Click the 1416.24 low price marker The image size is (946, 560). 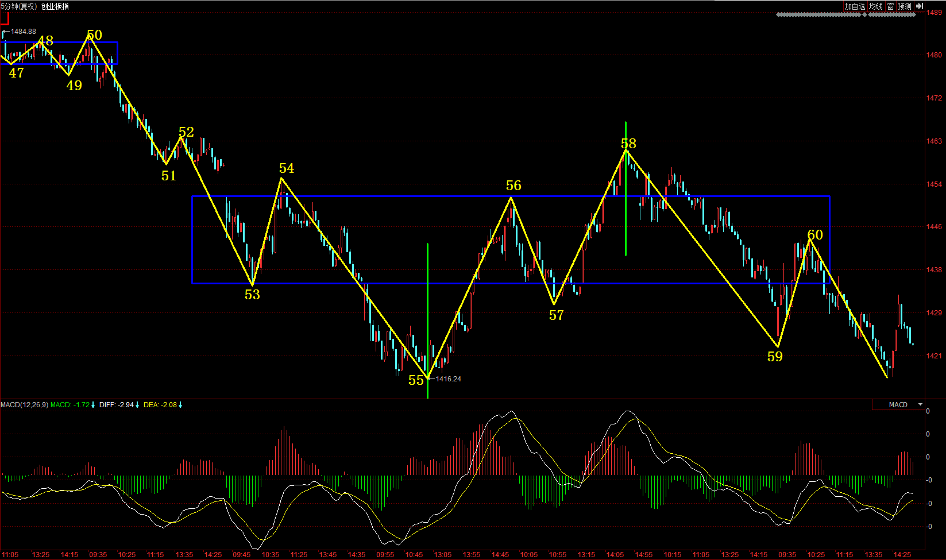click(448, 379)
